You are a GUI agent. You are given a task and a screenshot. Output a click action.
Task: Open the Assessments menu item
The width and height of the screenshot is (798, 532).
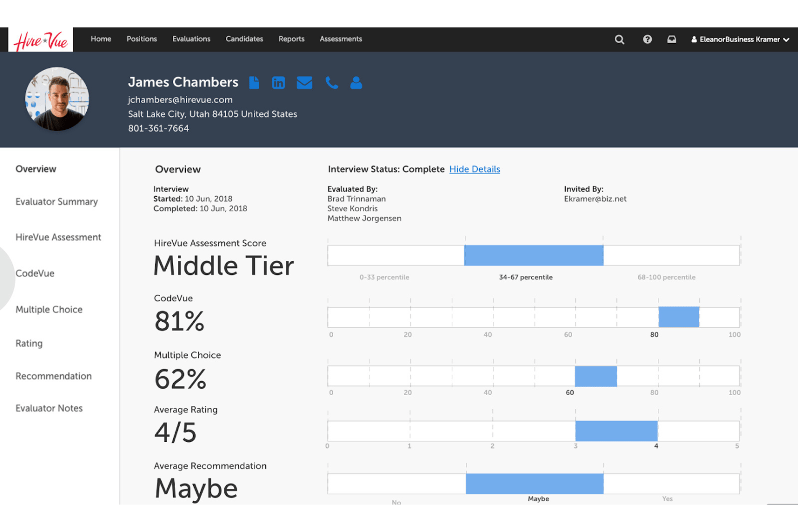341,39
